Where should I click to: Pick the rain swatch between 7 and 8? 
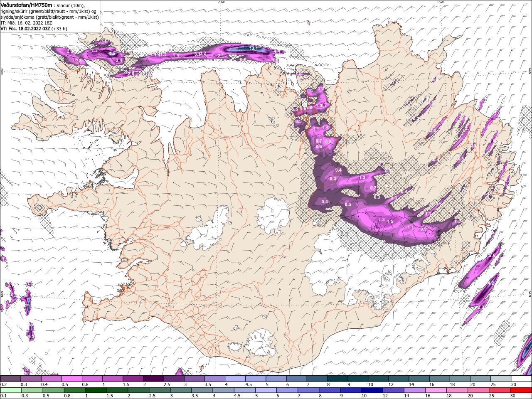pyautogui.click(x=308, y=390)
